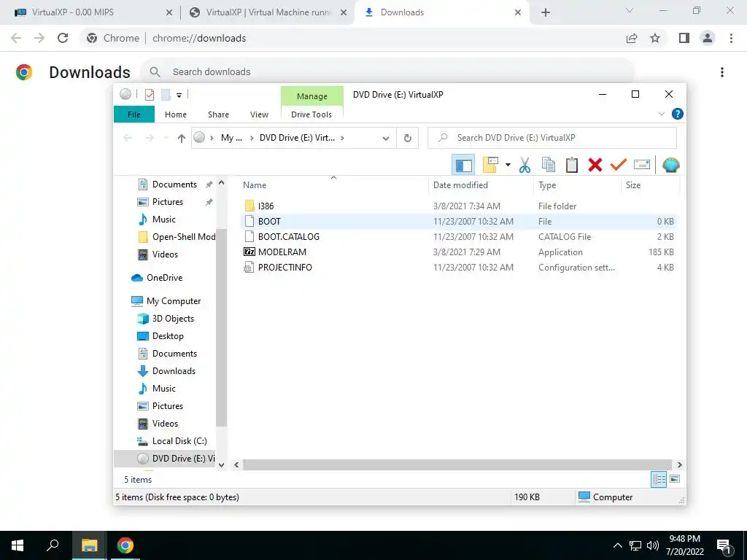
Task: Refresh the DVD Drive folder view
Action: [407, 138]
